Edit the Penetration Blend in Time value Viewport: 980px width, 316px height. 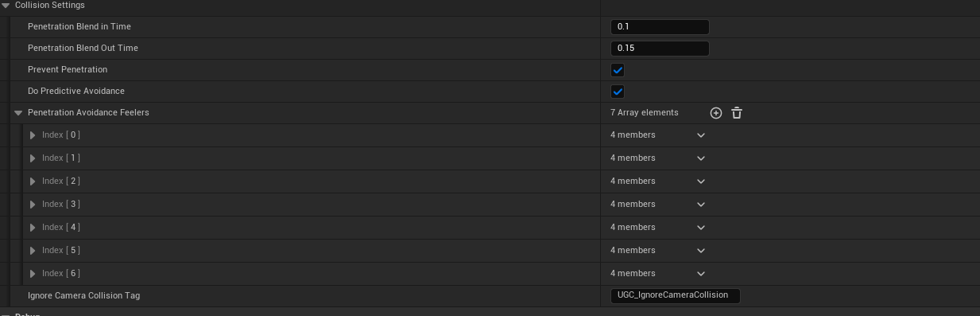click(x=660, y=27)
